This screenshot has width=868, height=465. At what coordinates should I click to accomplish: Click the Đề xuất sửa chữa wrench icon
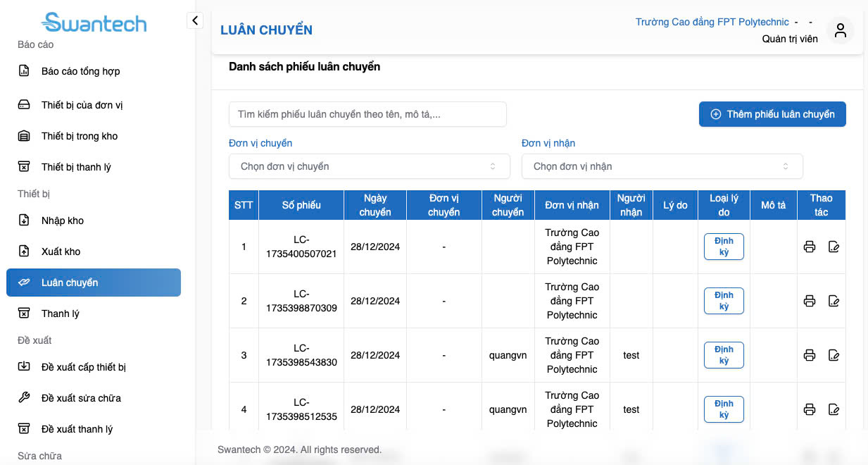tap(24, 398)
